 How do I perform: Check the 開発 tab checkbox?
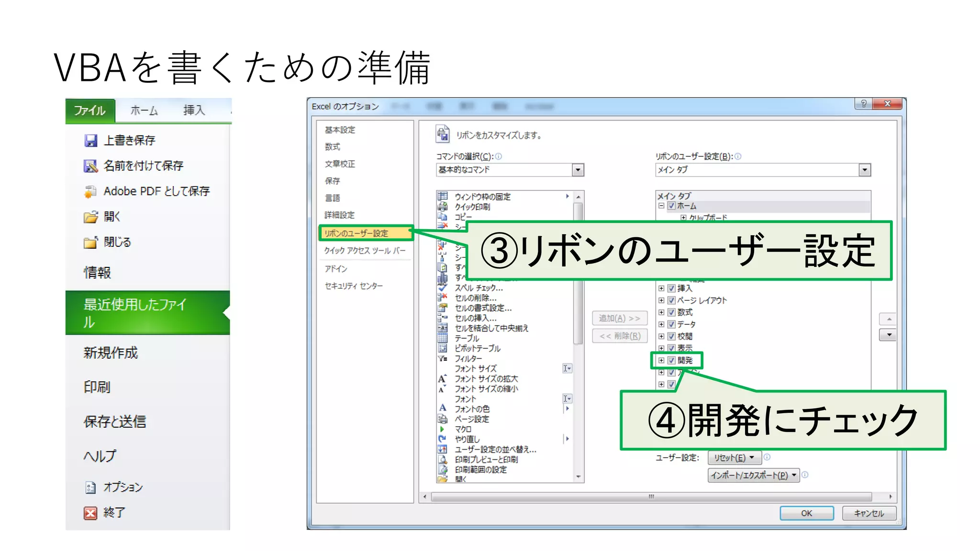(671, 360)
